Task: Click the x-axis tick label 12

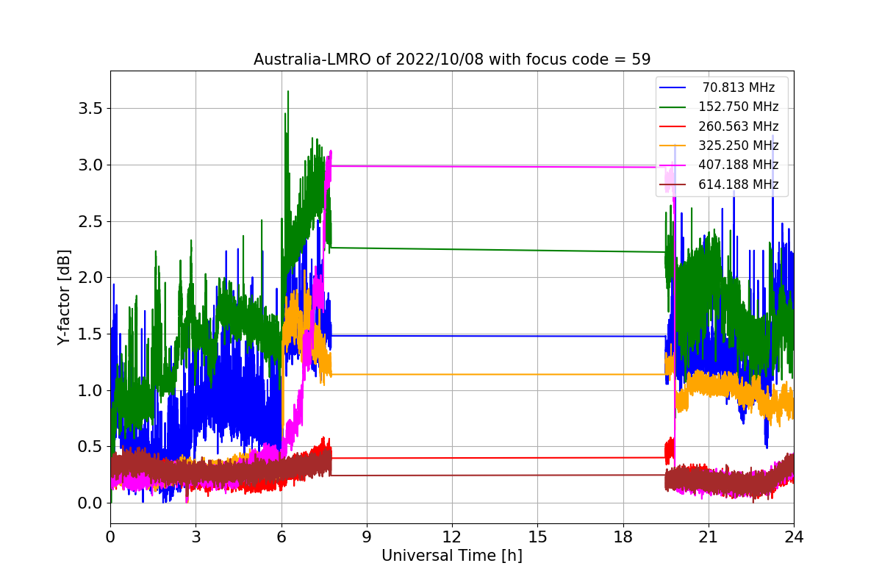Action: 452,537
